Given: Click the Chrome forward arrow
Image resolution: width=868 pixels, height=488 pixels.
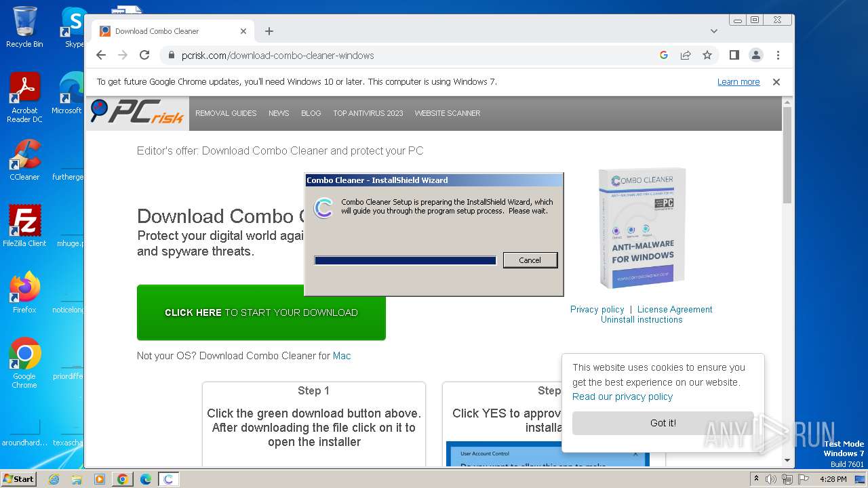Looking at the screenshot, I should 123,56.
